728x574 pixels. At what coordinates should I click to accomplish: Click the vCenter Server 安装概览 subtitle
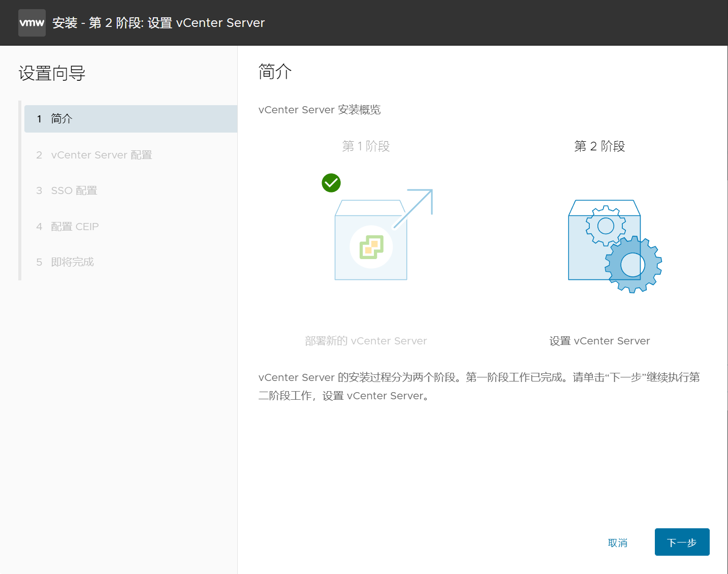pos(320,110)
